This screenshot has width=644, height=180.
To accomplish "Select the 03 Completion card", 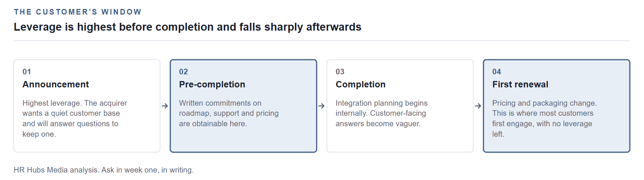I will coord(400,106).
